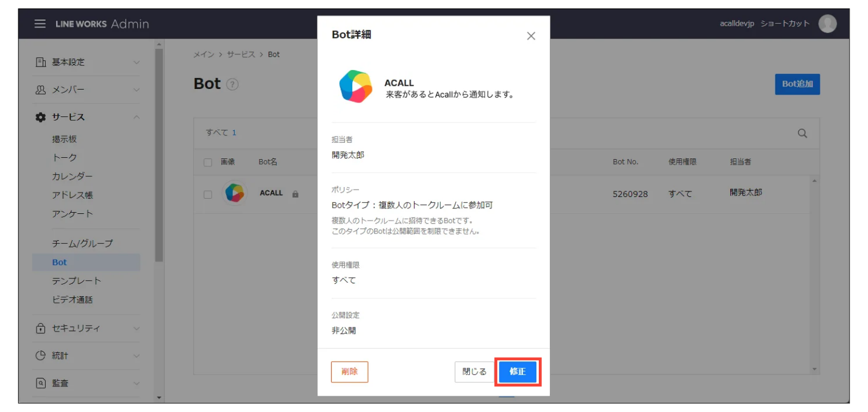The width and height of the screenshot is (868, 412).
Task: Click the 削除 button
Action: (349, 372)
